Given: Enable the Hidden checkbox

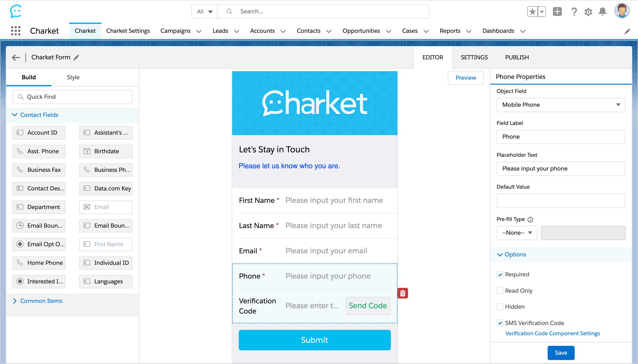Looking at the screenshot, I should (x=500, y=307).
